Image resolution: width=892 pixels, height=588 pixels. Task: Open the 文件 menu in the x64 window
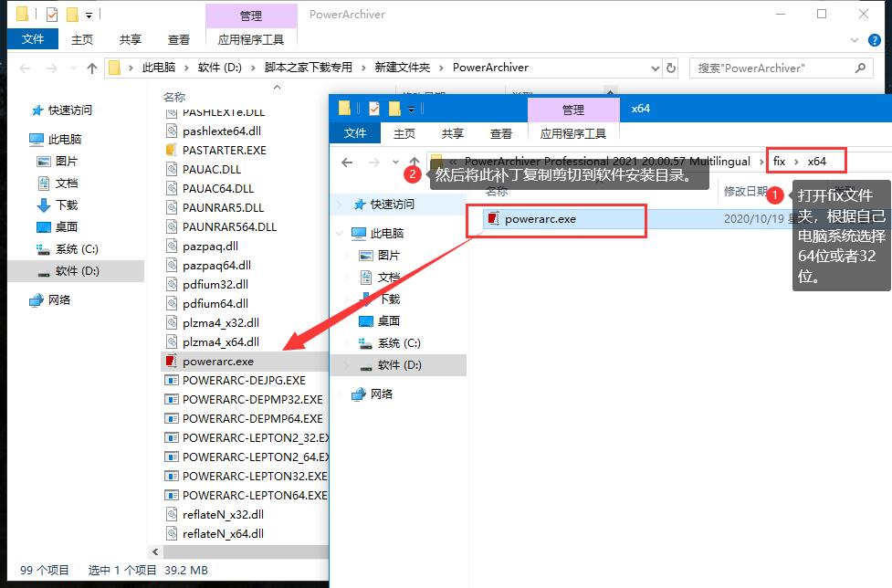(x=355, y=133)
